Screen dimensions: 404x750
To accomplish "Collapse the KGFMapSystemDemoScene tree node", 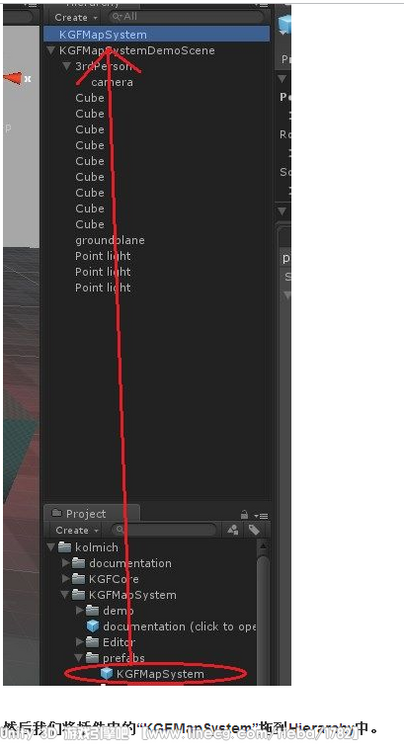I will coord(50,51).
